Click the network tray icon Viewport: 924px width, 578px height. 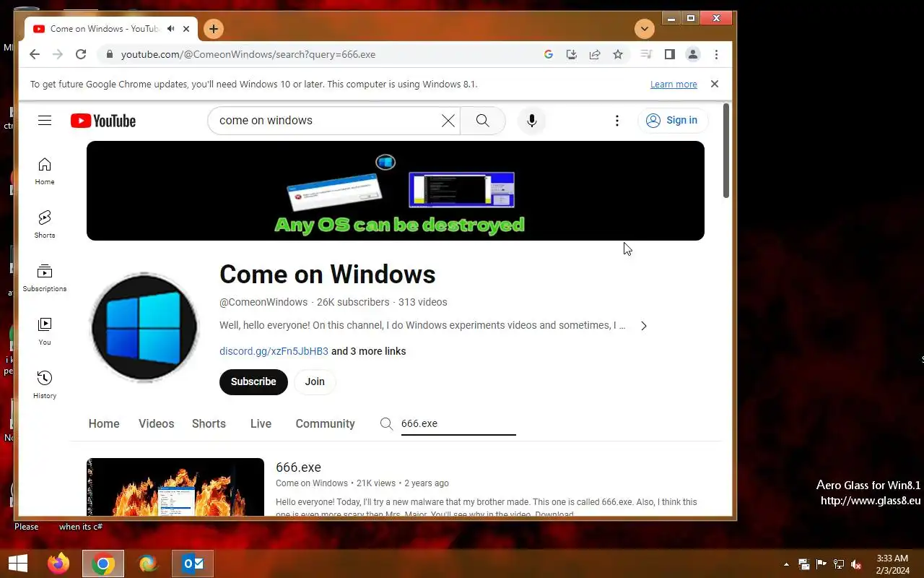click(x=839, y=564)
